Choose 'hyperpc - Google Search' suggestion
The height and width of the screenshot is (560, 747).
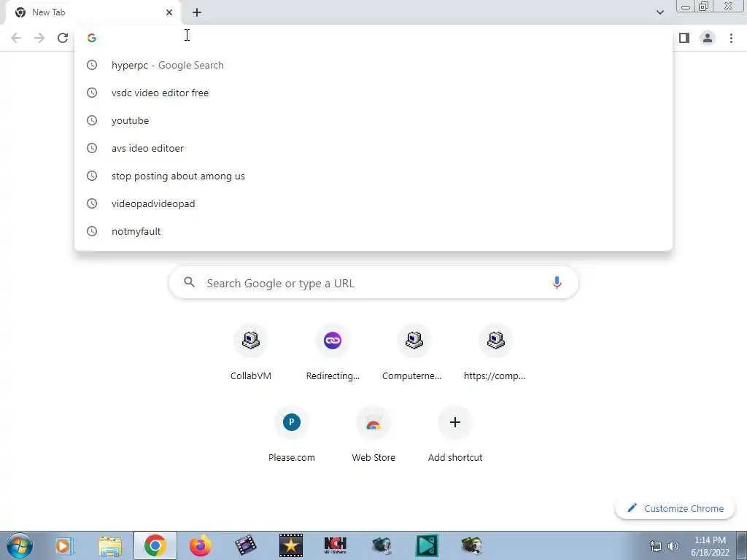coord(373,65)
